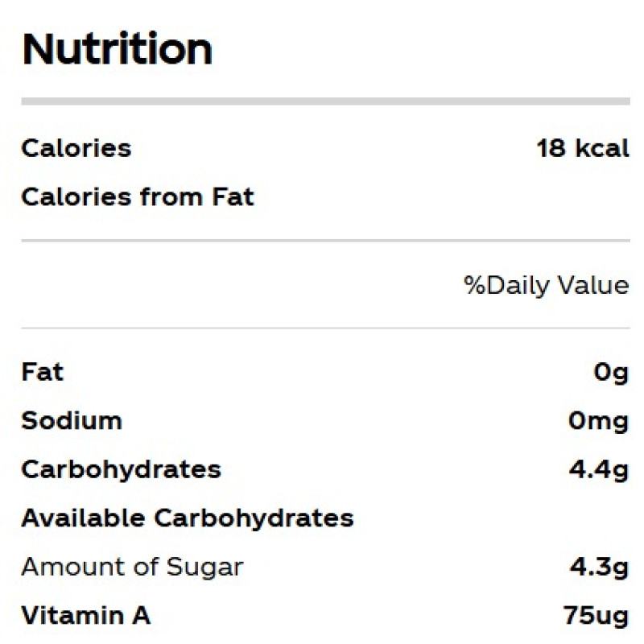644x644 pixels.
Task: Click the number 18 in calories value
Action: pos(551,148)
